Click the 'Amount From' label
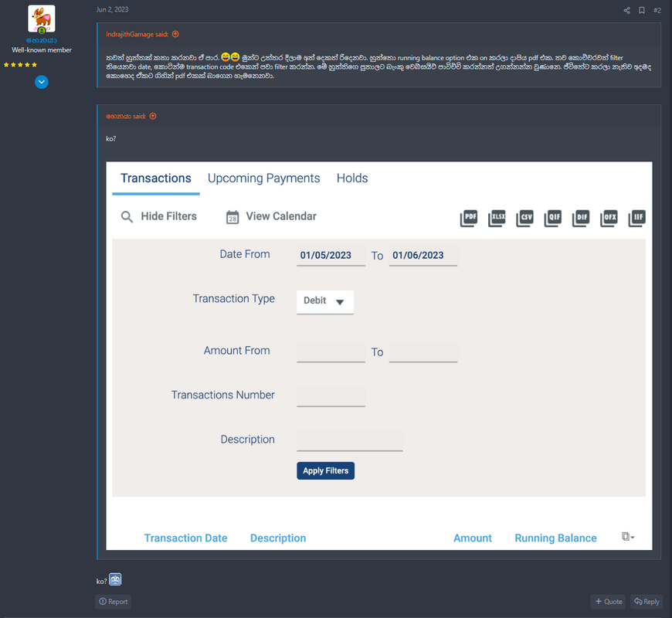Image resolution: width=672 pixels, height=618 pixels. 236,351
